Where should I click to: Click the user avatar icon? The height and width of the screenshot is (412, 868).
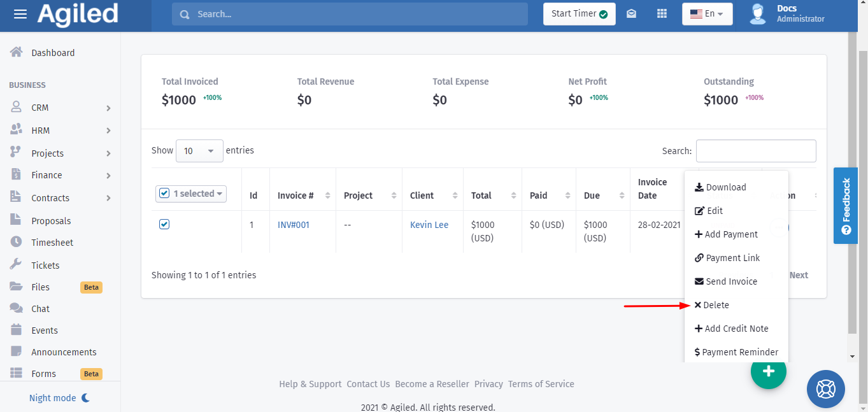(x=757, y=14)
